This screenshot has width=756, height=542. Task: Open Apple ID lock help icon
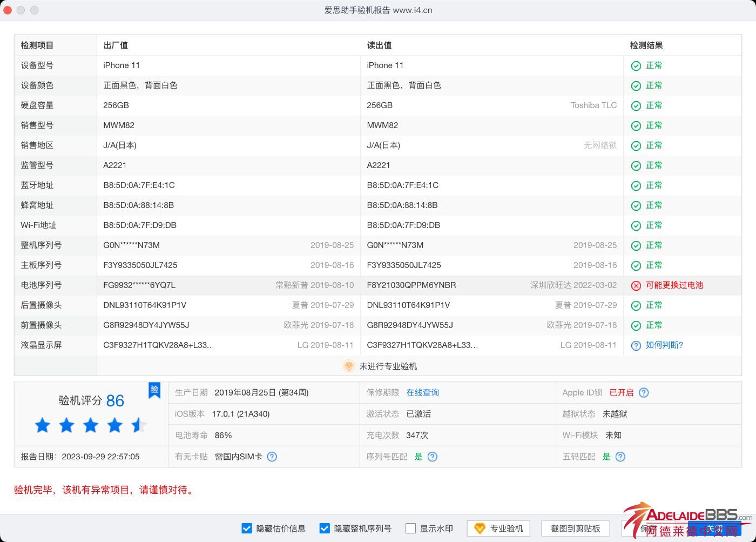click(644, 393)
